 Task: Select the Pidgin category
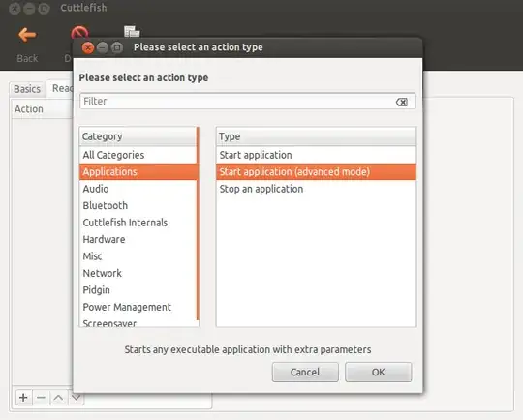pyautogui.click(x=138, y=290)
